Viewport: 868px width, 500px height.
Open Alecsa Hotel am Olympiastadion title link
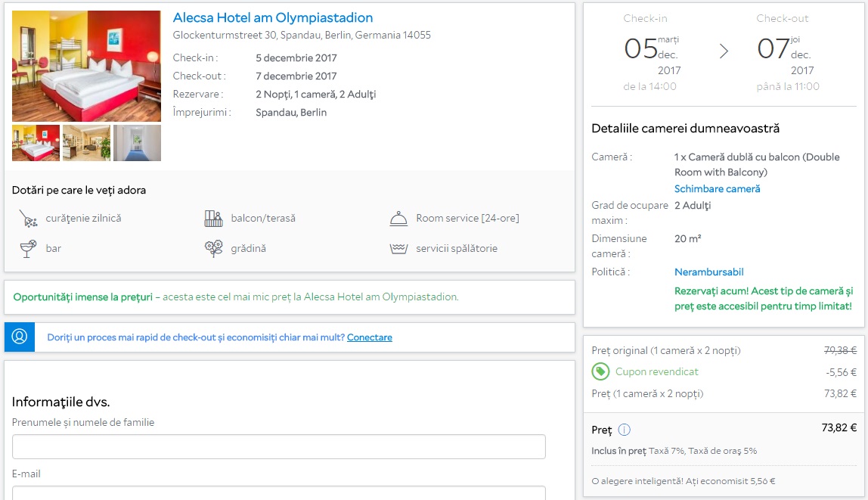[272, 17]
